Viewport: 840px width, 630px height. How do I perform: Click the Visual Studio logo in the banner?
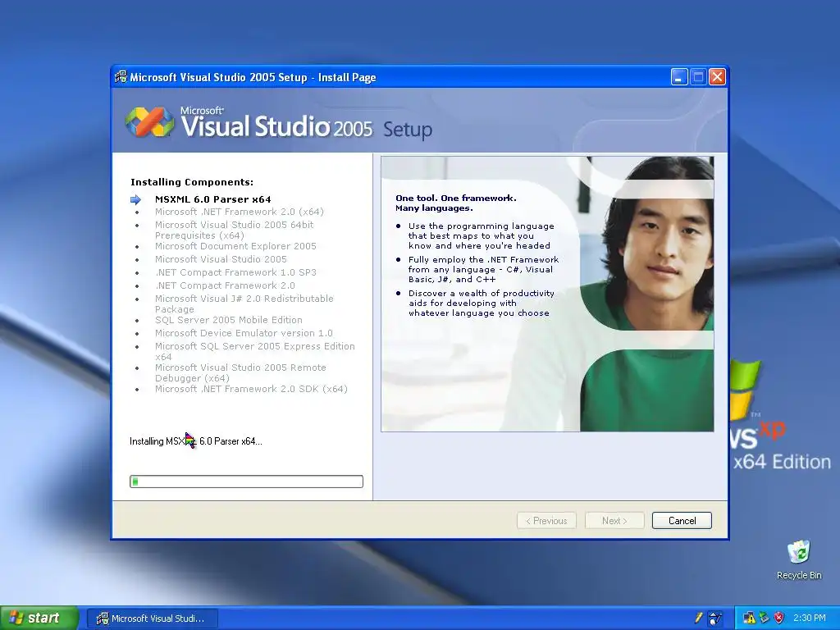click(x=150, y=121)
